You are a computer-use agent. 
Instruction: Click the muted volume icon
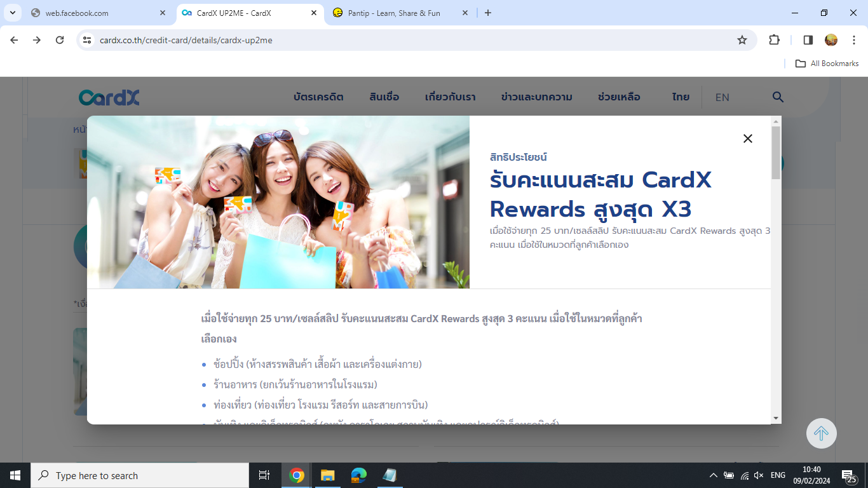[x=759, y=475]
